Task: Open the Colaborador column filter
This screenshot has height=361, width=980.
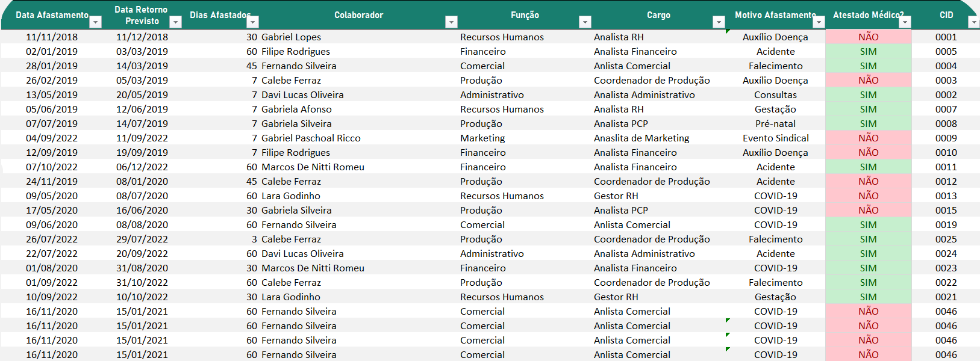Action: coord(451,22)
